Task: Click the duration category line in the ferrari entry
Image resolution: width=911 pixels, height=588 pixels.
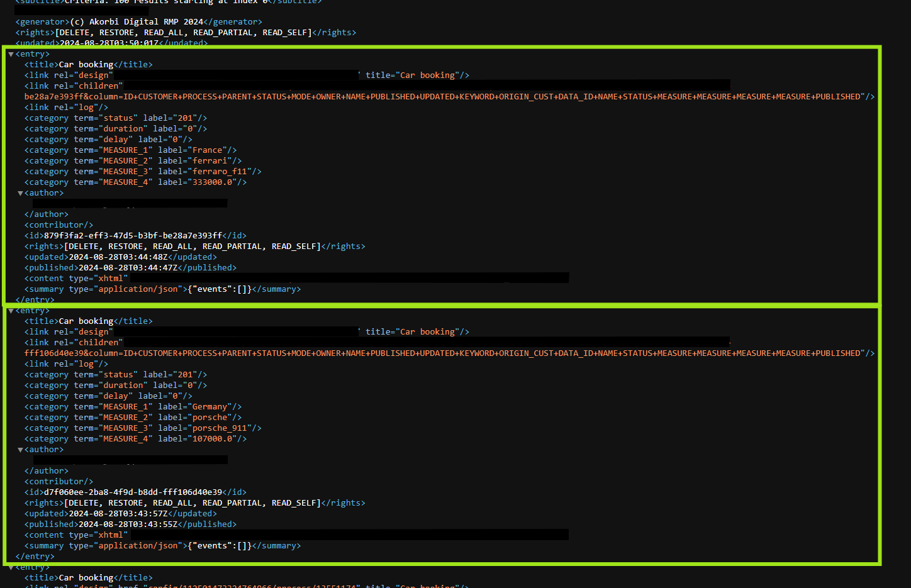Action: pos(116,128)
